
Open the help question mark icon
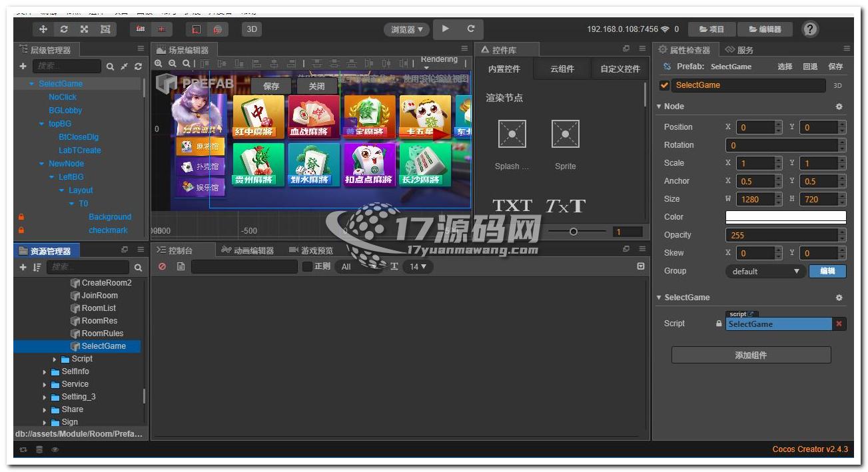[x=810, y=29]
